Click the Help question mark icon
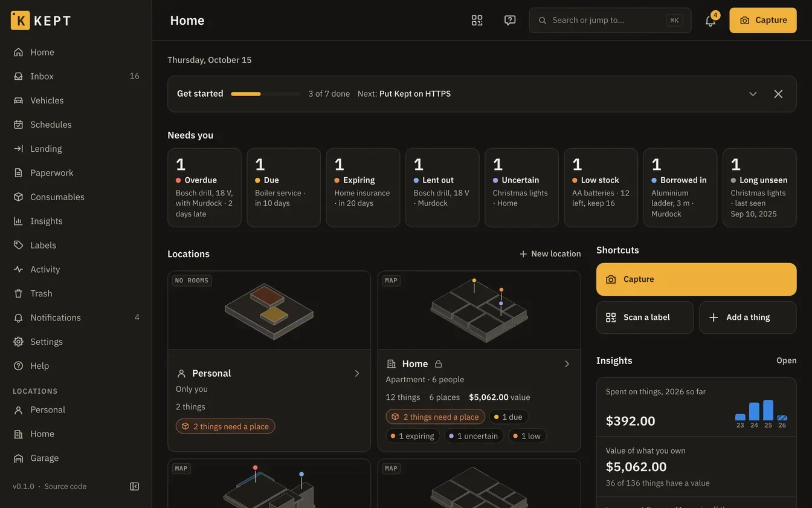Image resolution: width=812 pixels, height=508 pixels. (x=19, y=366)
